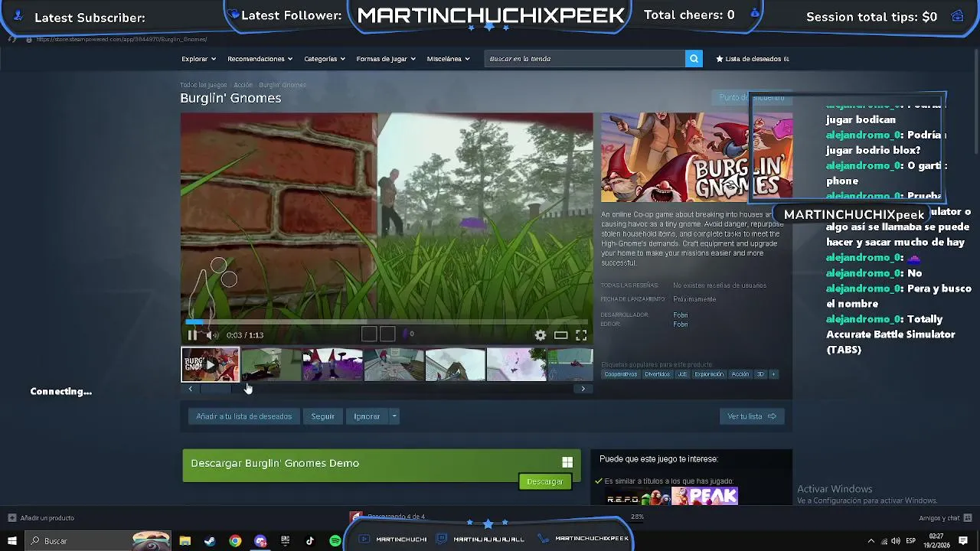The width and height of the screenshot is (980, 551).
Task: Open Epic Games Launcher from the taskbar
Action: pos(285,541)
